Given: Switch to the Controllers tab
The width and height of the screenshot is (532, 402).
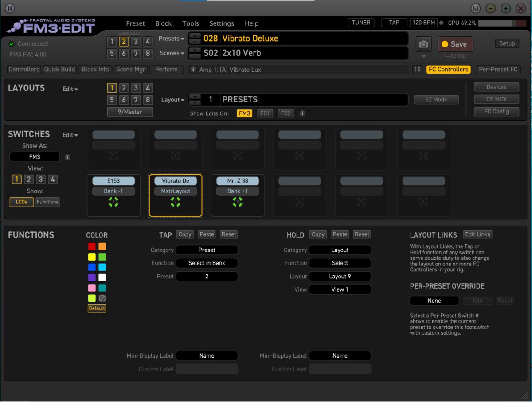Looking at the screenshot, I should point(24,70).
